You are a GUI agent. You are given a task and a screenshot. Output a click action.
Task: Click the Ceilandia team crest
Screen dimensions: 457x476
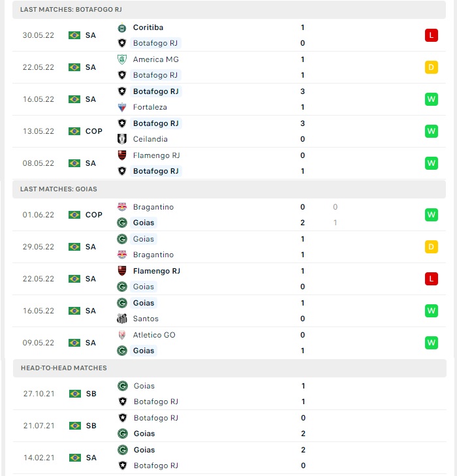click(122, 139)
